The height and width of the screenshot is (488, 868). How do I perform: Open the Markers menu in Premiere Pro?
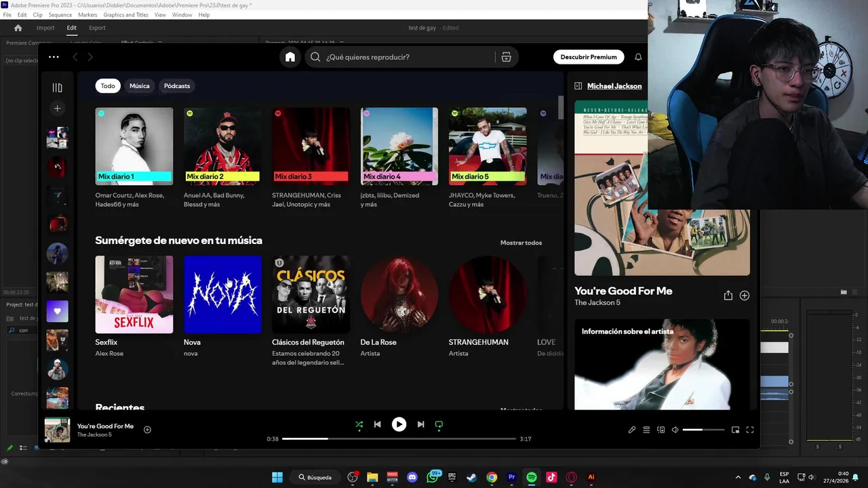(x=87, y=15)
